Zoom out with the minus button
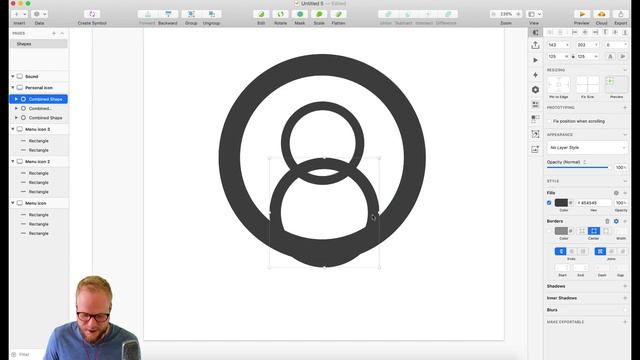 [494, 14]
